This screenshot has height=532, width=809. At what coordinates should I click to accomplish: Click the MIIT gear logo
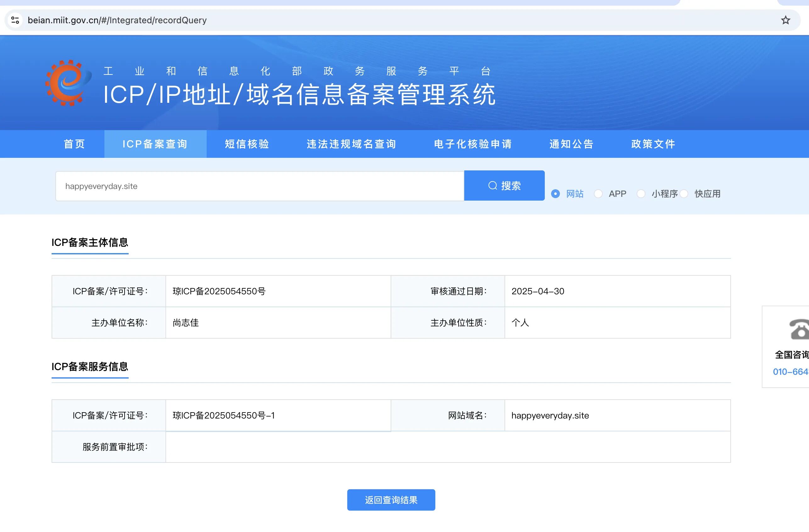tap(67, 83)
